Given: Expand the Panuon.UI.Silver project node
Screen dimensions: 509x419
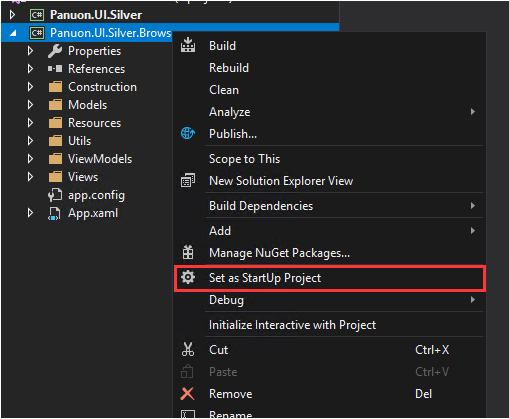Looking at the screenshot, I should (12, 15).
